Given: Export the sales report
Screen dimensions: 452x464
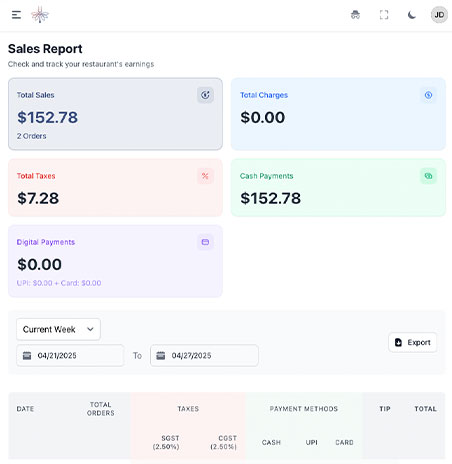Looking at the screenshot, I should [x=413, y=342].
